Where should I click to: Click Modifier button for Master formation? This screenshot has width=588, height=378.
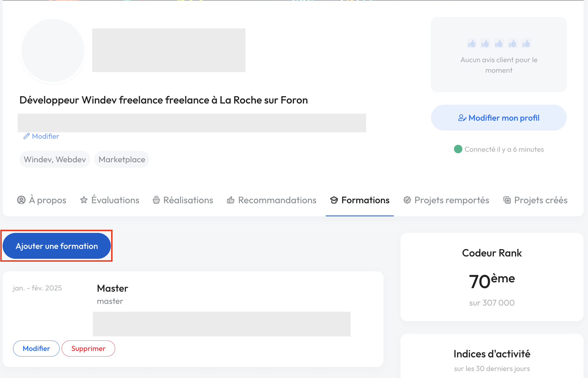pyautogui.click(x=36, y=348)
